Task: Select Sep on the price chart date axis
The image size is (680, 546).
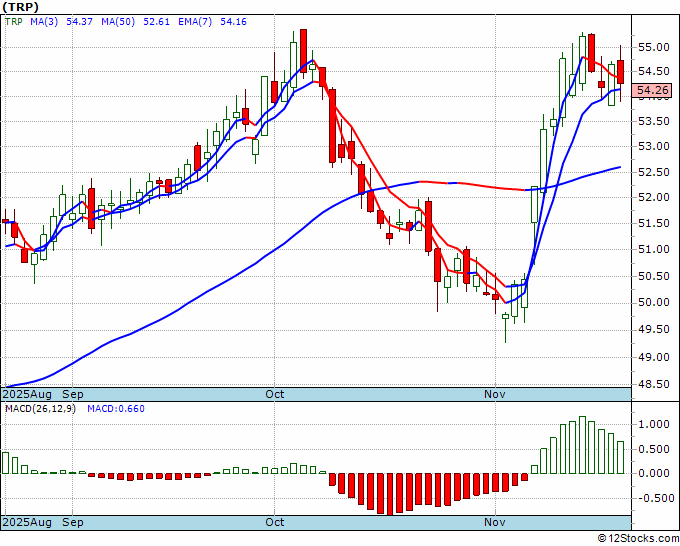Action: [72, 394]
